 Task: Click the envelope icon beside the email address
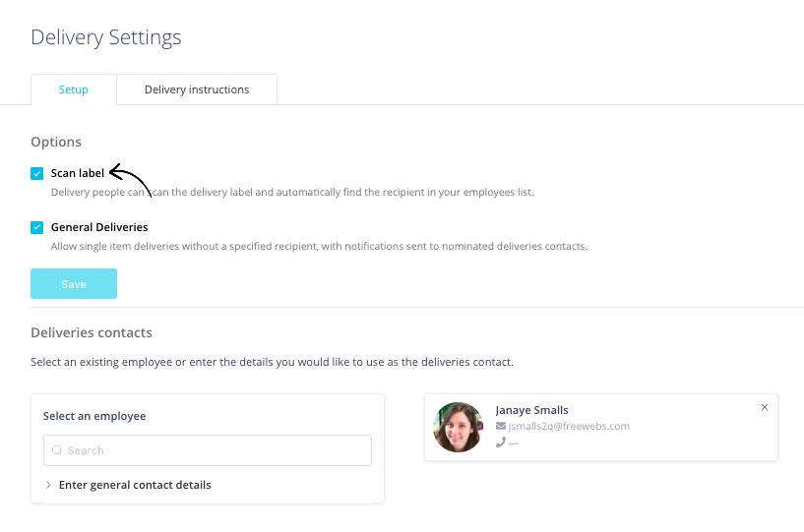coord(501,426)
